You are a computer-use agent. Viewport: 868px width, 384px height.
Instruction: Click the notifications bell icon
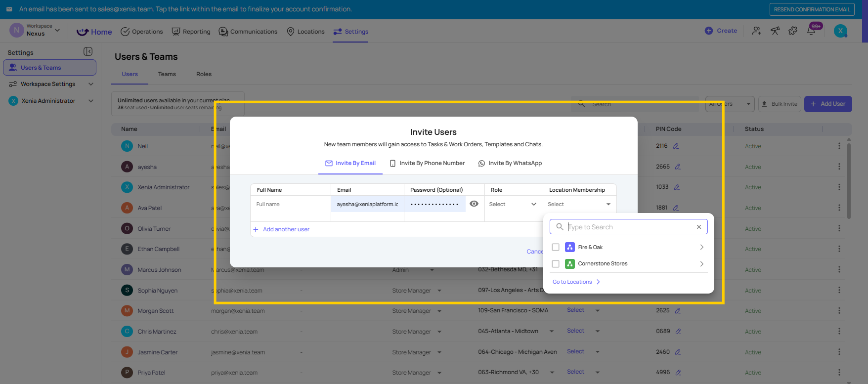pos(811,31)
